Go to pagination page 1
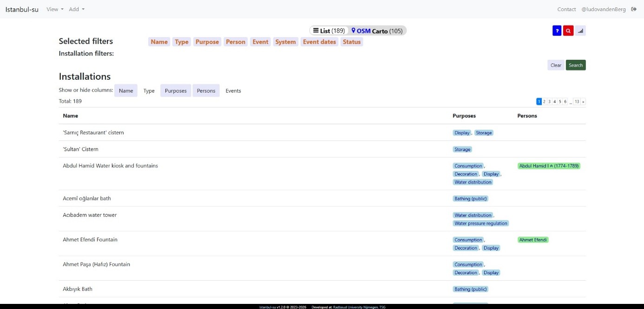Image resolution: width=644 pixels, height=309 pixels. 539,102
